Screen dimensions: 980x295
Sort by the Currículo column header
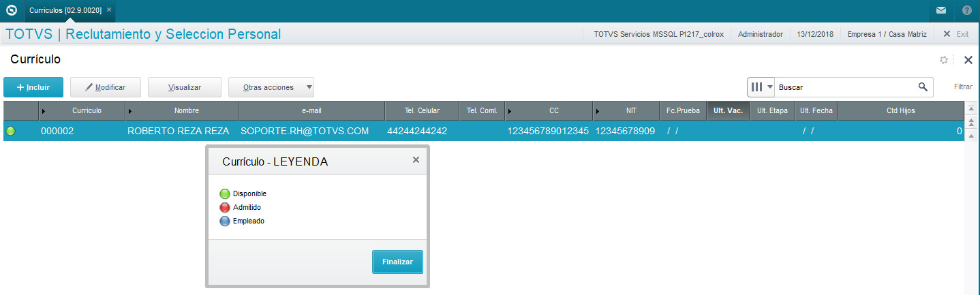click(82, 110)
